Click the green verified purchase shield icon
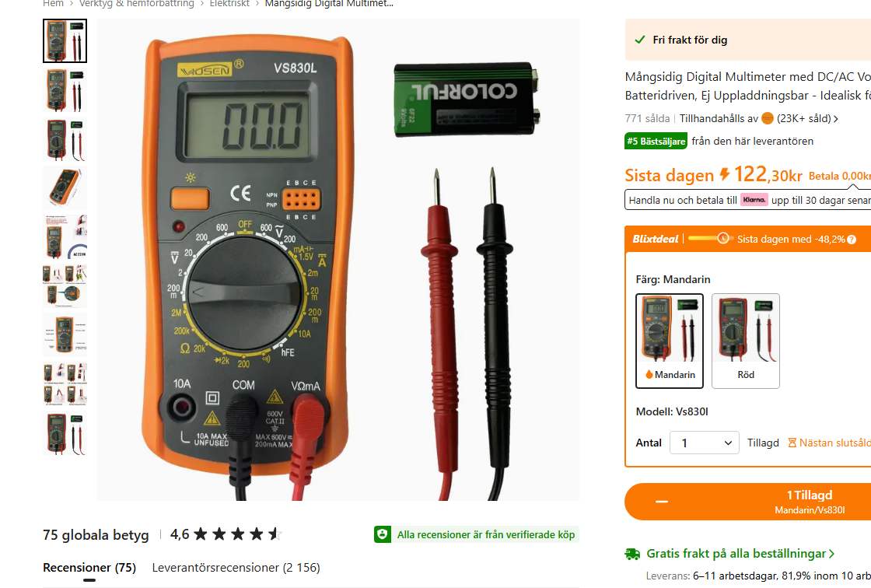Image resolution: width=871 pixels, height=588 pixels. tap(382, 534)
